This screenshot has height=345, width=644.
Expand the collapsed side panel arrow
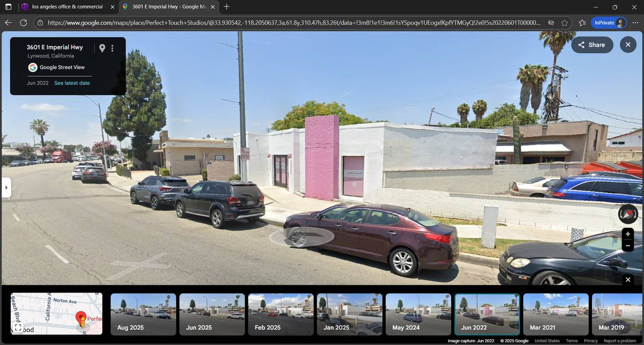coord(6,188)
